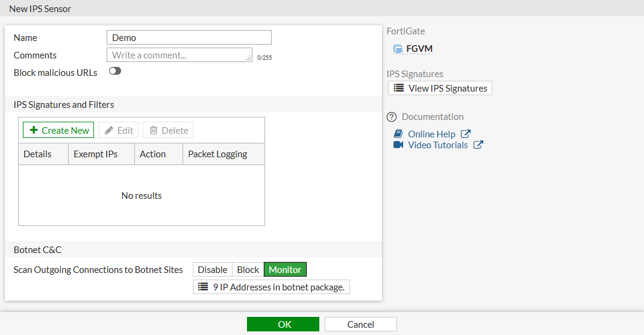Viewport: 644px width, 335px height.
Task: Open external link icon beside Online Help
Action: point(465,134)
